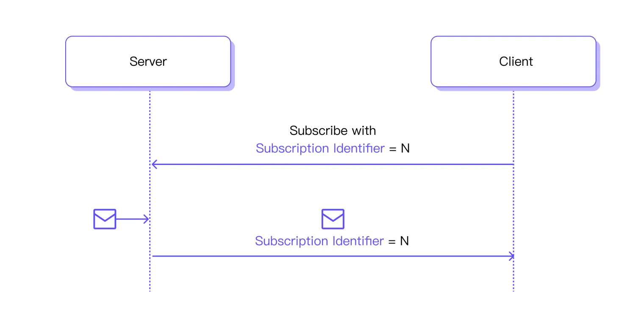Select the Server box
The height and width of the screenshot is (332, 644).
click(x=148, y=61)
